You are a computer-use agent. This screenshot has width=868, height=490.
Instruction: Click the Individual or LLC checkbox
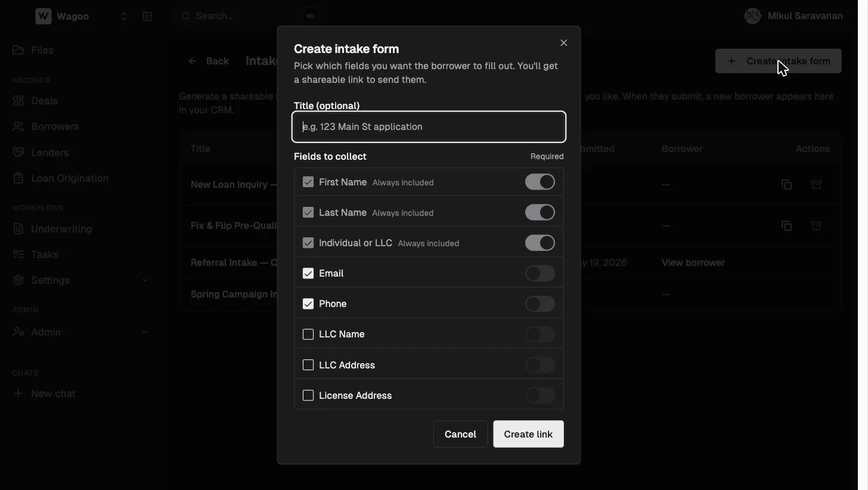click(x=308, y=243)
